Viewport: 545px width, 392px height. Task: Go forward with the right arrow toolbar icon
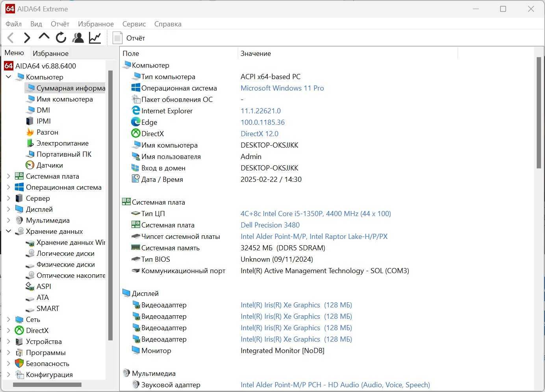click(27, 38)
